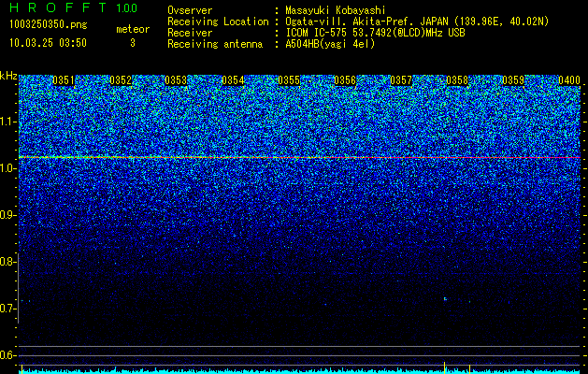This screenshot has width=588, height=374.
Task: Click the bright meteor echo blip under 0358
Action: (x=445, y=299)
